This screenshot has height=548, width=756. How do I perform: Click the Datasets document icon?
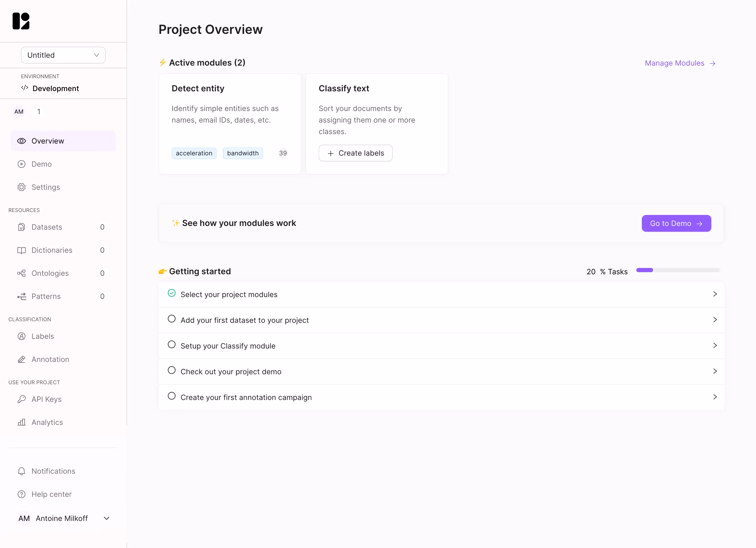[x=21, y=227]
